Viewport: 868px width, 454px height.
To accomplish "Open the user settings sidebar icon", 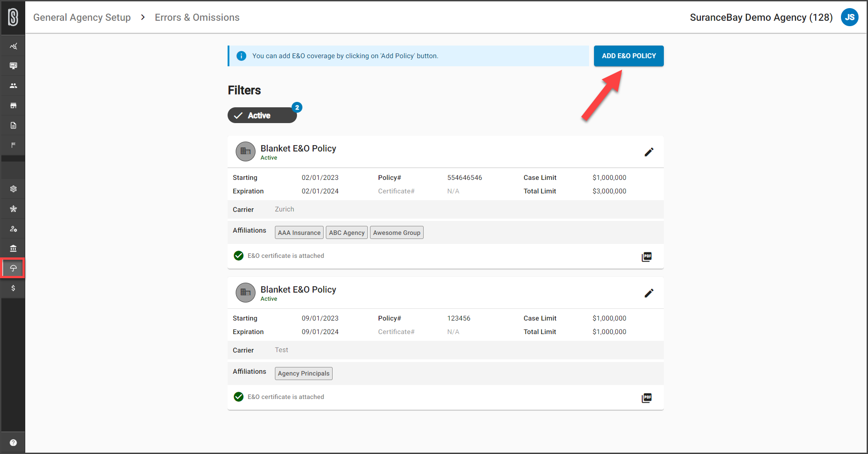I will coord(13,229).
